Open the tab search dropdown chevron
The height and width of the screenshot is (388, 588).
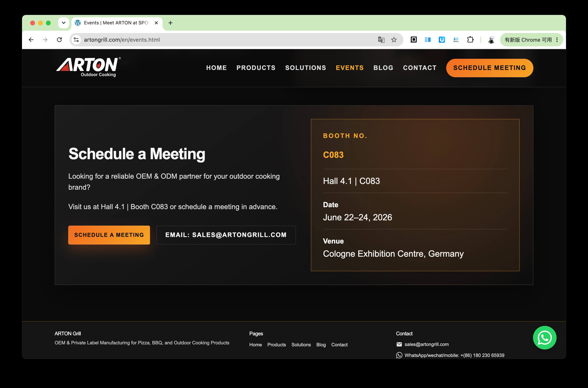(x=64, y=23)
